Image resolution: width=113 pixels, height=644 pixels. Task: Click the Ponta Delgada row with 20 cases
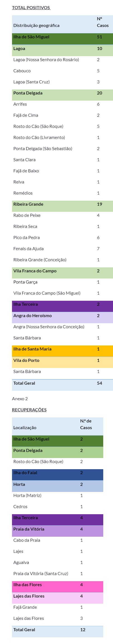(x=62, y=95)
